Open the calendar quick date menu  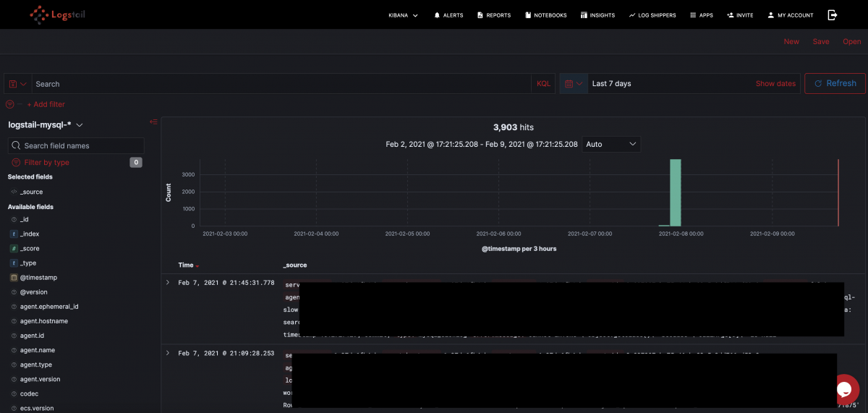pyautogui.click(x=573, y=84)
